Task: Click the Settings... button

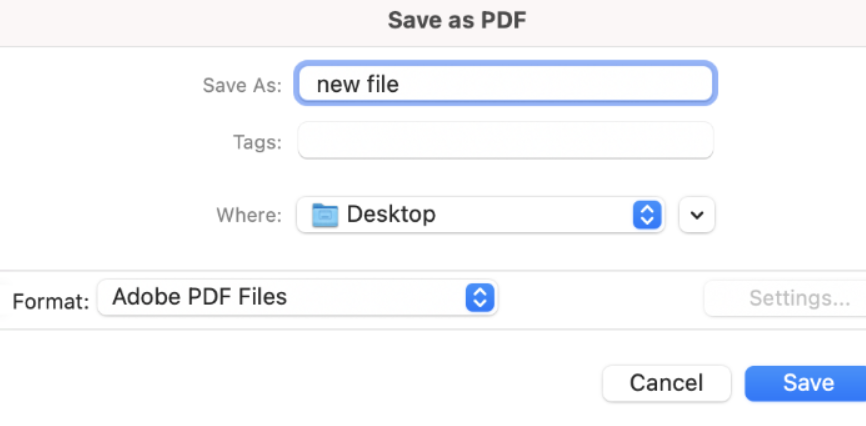Action: pyautogui.click(x=785, y=298)
